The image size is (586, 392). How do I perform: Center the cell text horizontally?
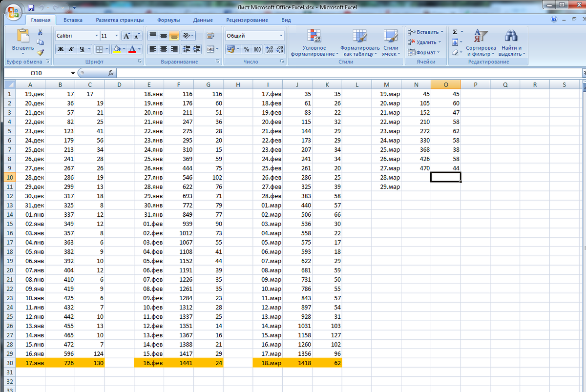pyautogui.click(x=164, y=49)
